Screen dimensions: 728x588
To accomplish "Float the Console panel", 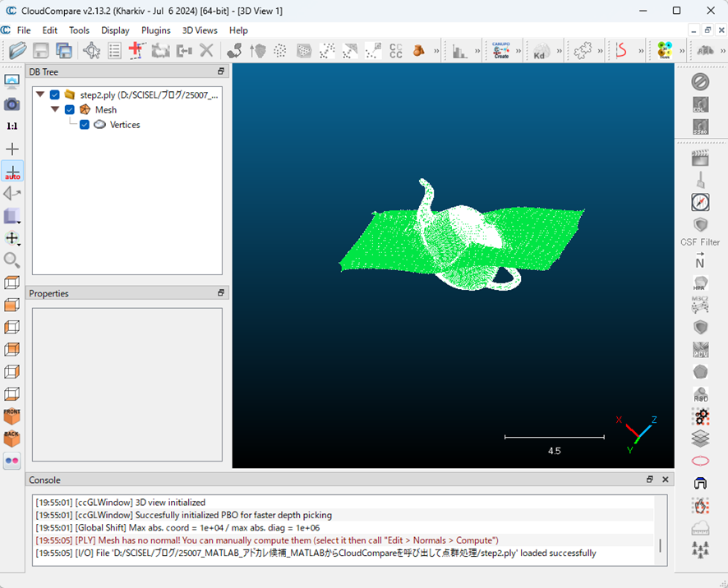I will click(x=650, y=480).
